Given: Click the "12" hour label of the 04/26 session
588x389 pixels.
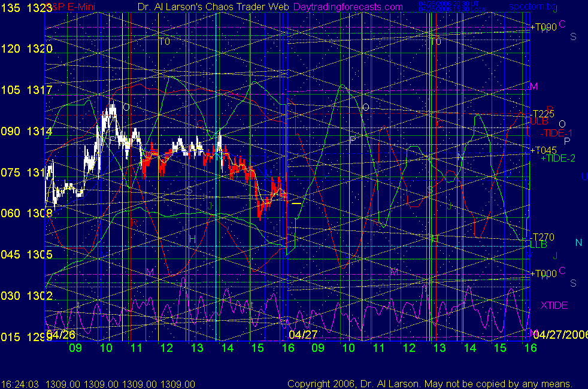Looking at the screenshot, I should 166,348.
